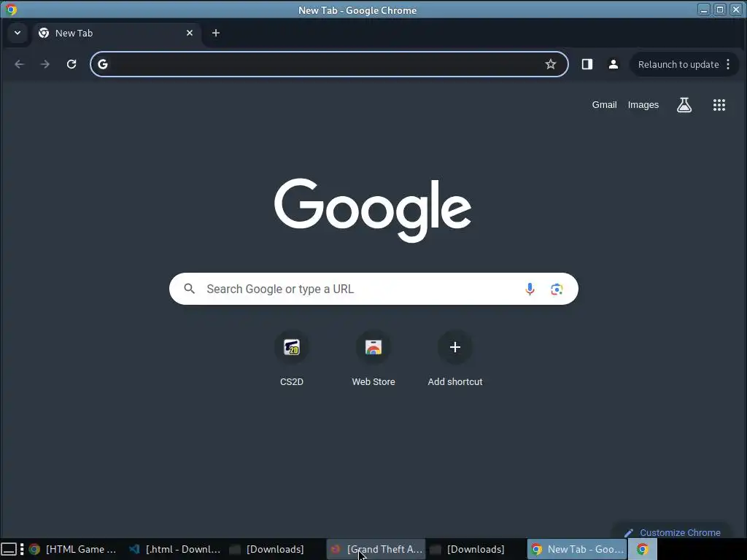This screenshot has height=560, width=747.
Task: Click the Search Google or type a URL box
Action: tap(373, 289)
